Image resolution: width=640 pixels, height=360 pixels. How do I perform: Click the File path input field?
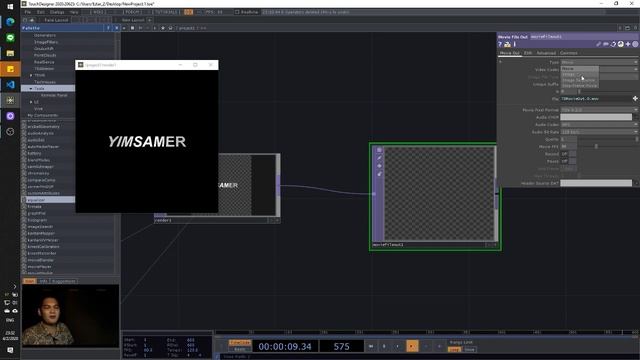(x=595, y=98)
